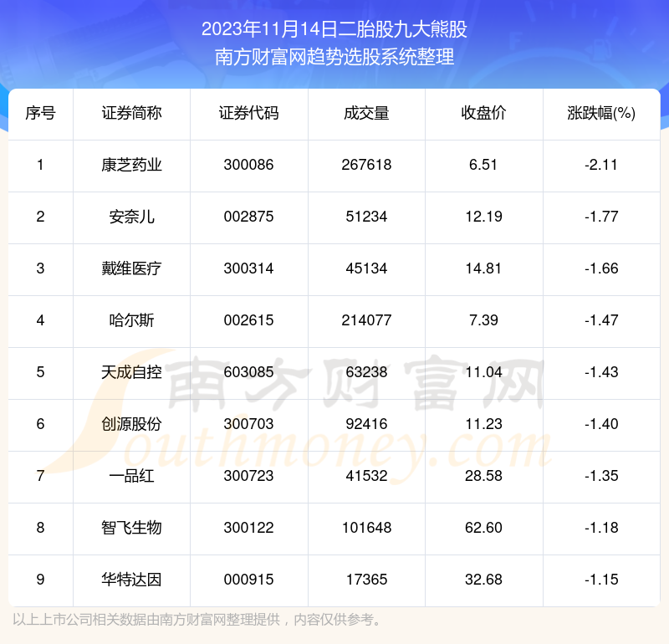Click the 涨跌幅(%) column header
Viewport: 669px width, 644px height.
[x=600, y=114]
